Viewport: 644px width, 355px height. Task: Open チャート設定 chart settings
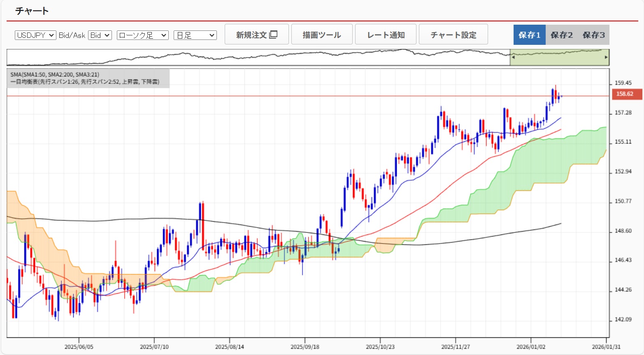tap(453, 35)
